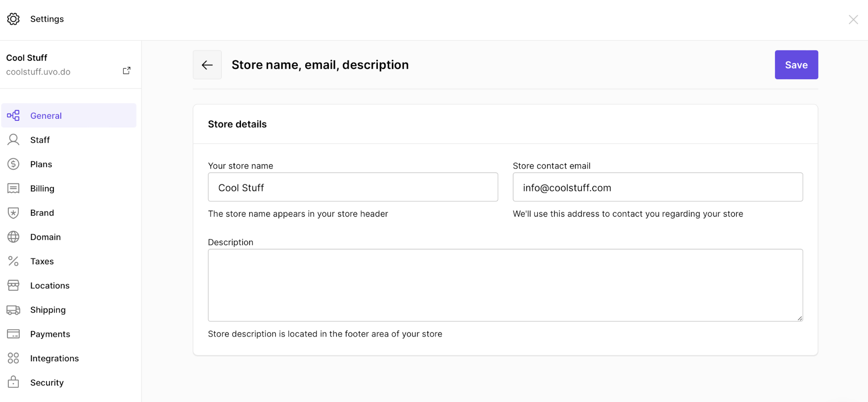Open the Security lock icon
The height and width of the screenshot is (402, 868).
point(13,382)
